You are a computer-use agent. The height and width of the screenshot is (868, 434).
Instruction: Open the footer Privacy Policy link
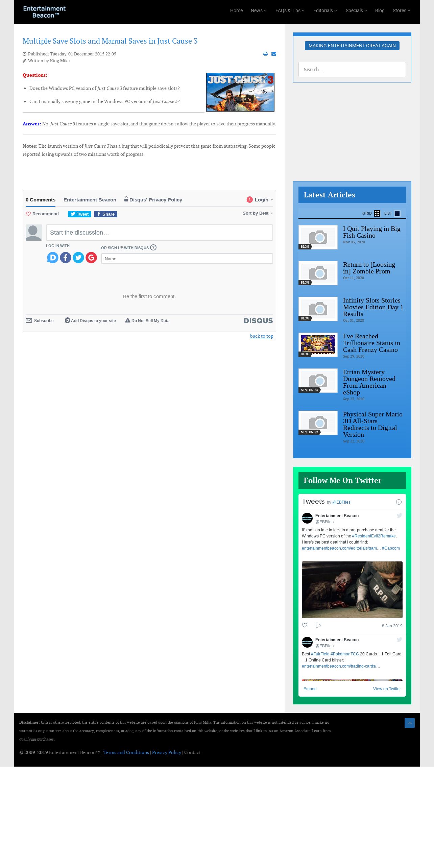167,752
